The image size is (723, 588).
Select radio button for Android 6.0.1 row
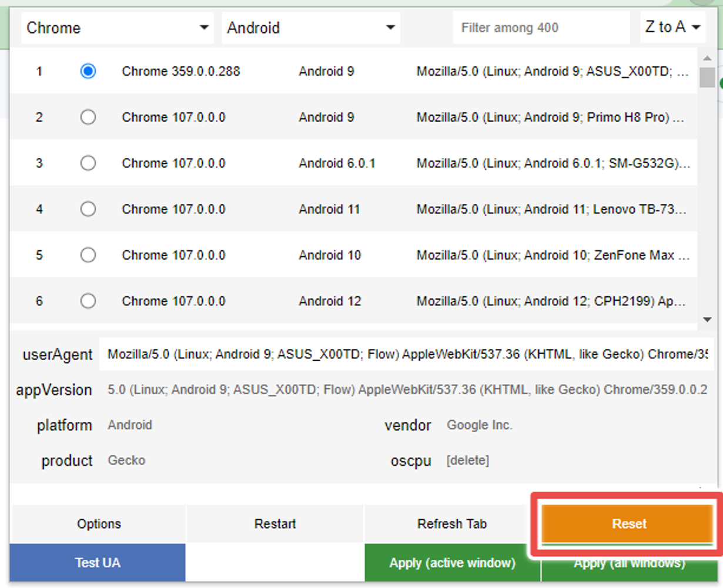click(88, 163)
